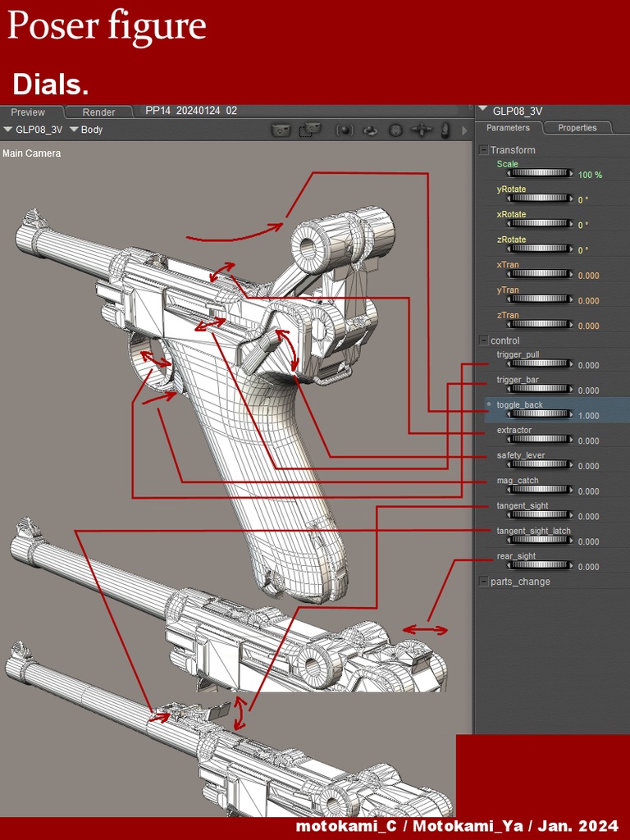Click the hand camera control icon
The width and height of the screenshot is (630, 840).
click(x=445, y=130)
